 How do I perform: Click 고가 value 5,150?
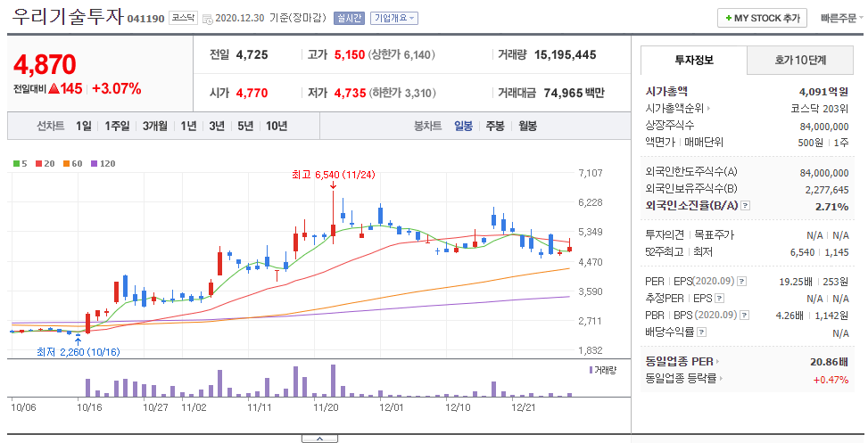350,54
